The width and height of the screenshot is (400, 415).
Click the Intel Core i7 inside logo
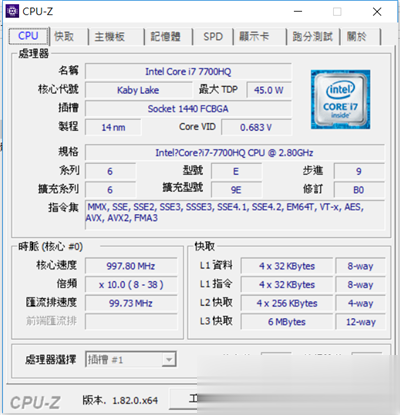(x=340, y=99)
